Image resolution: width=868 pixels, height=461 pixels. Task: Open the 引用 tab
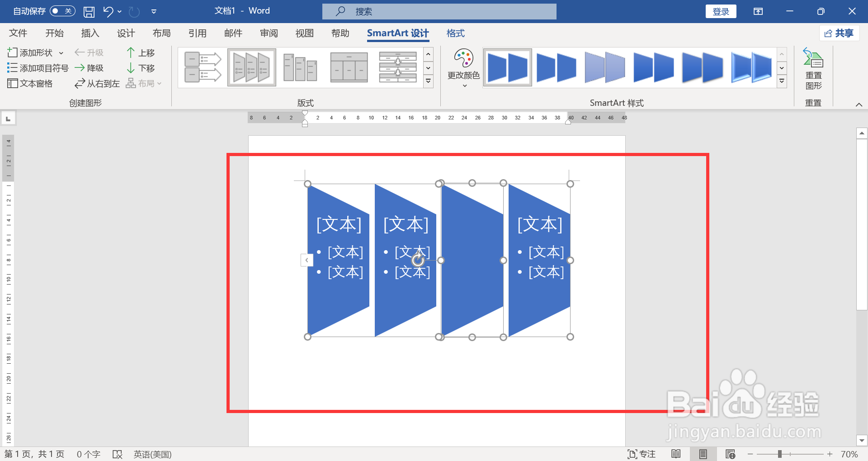(197, 33)
